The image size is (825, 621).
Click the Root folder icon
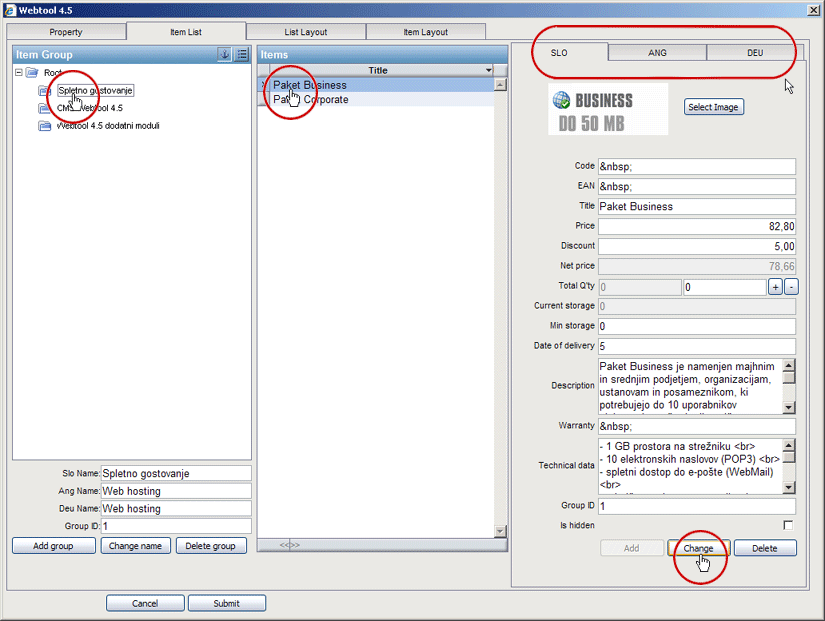click(32, 73)
